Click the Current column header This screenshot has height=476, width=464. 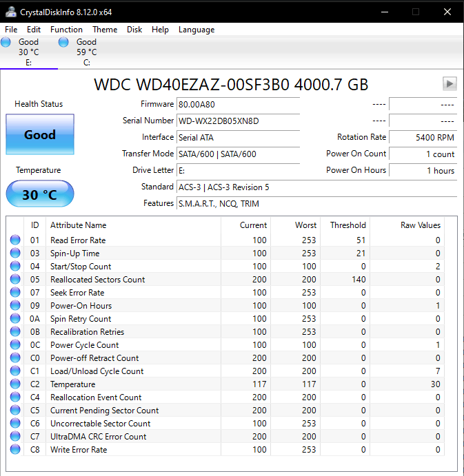[x=245, y=225]
